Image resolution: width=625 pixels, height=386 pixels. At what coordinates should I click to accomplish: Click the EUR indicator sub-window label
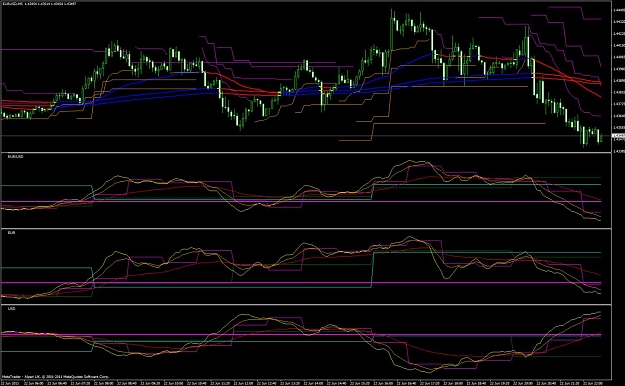[x=11, y=232]
